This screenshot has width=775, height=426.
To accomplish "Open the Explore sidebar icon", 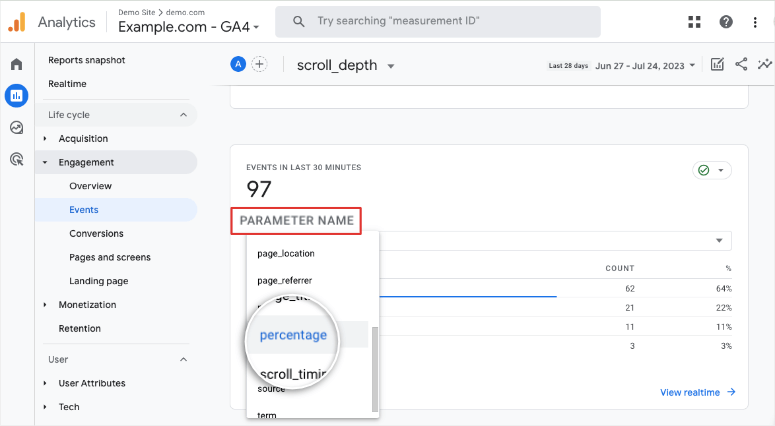I will [17, 128].
